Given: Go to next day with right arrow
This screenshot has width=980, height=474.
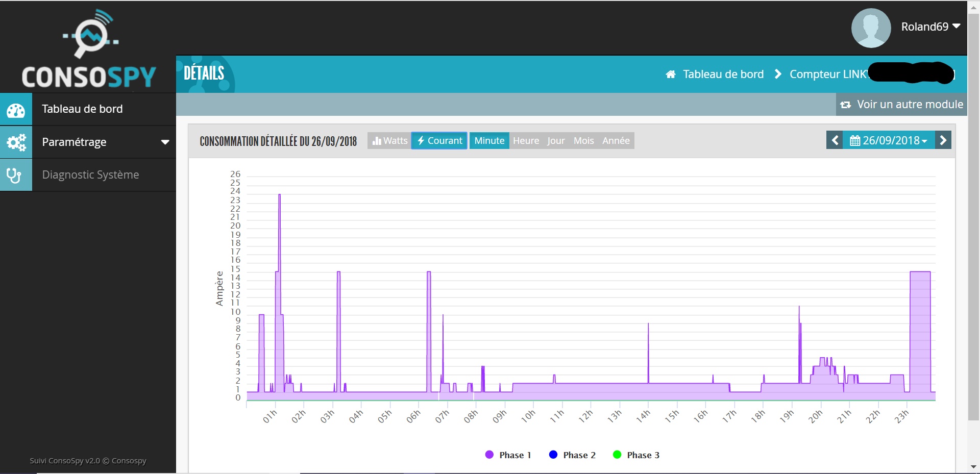Looking at the screenshot, I should (943, 140).
